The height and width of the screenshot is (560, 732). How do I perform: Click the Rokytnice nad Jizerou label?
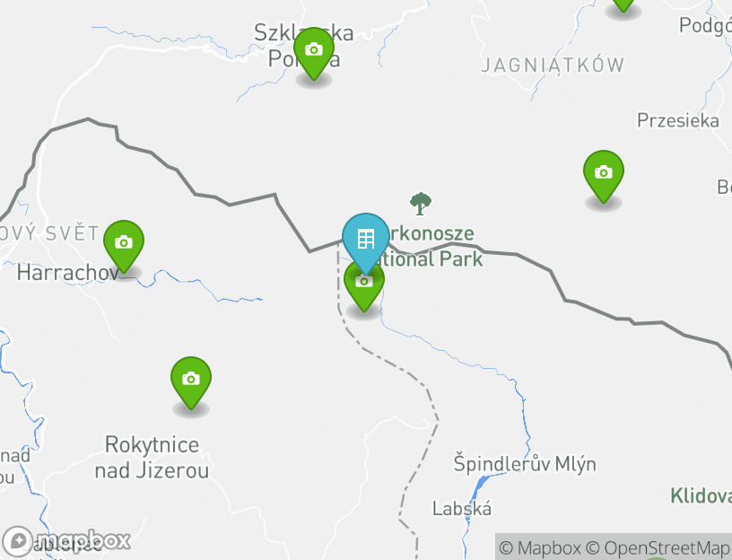[x=152, y=458]
